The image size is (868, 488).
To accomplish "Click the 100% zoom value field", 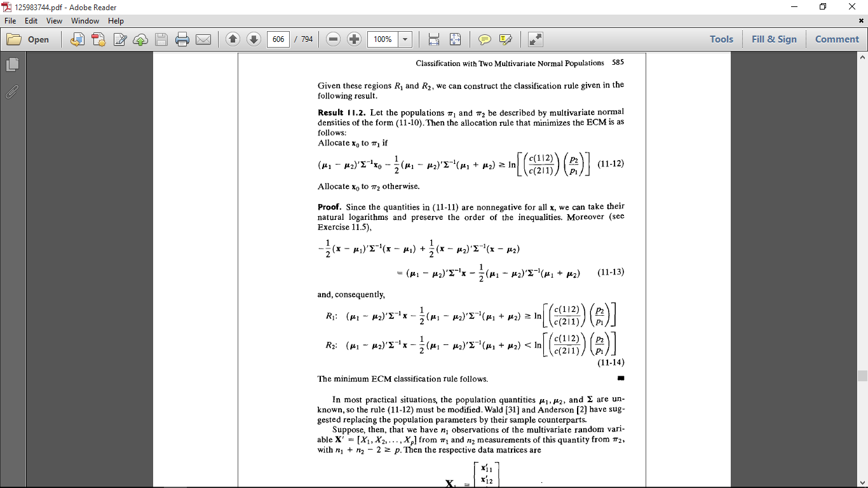I will click(x=383, y=39).
